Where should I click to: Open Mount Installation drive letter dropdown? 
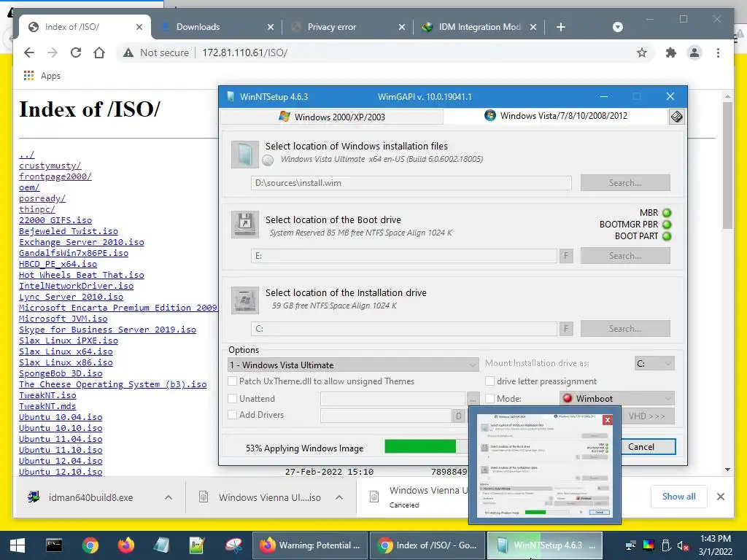pos(654,364)
